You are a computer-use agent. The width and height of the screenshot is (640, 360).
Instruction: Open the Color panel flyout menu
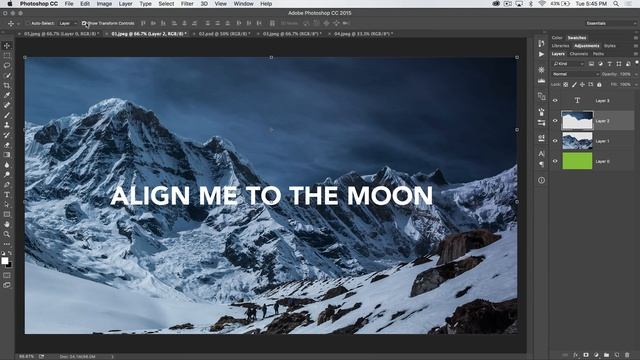click(x=636, y=38)
